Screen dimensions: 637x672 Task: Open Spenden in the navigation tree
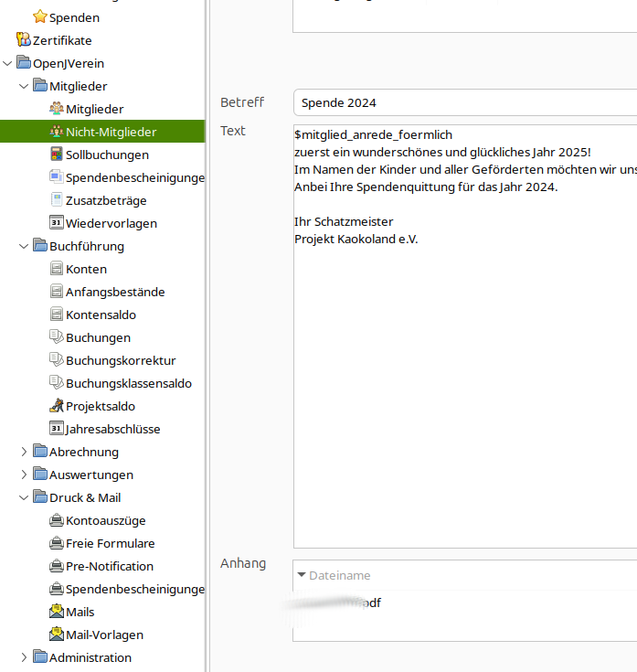click(x=74, y=17)
